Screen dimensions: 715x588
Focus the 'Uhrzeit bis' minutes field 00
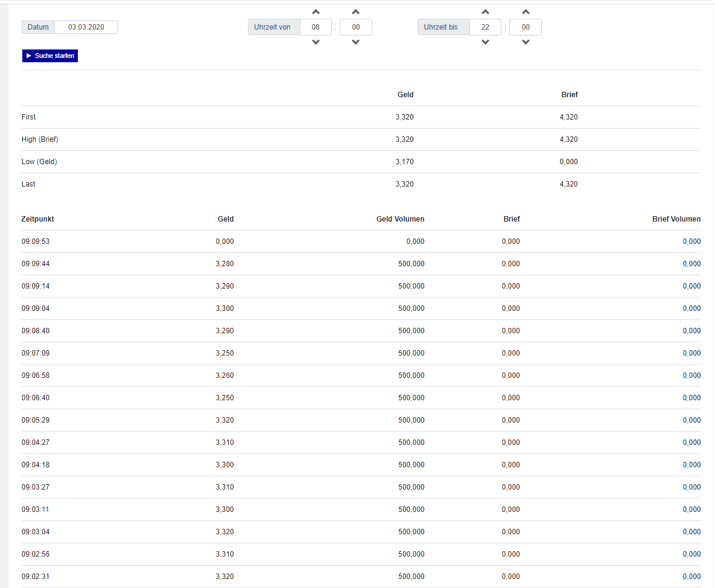(526, 27)
